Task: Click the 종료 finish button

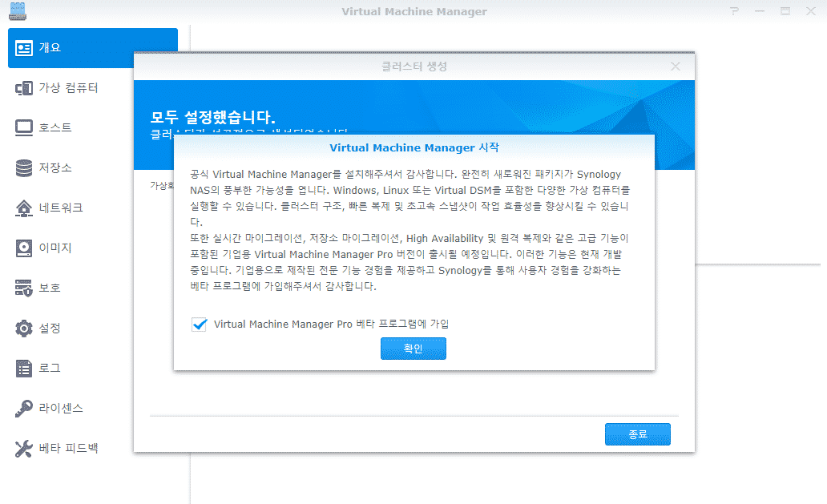Action: pos(638,433)
